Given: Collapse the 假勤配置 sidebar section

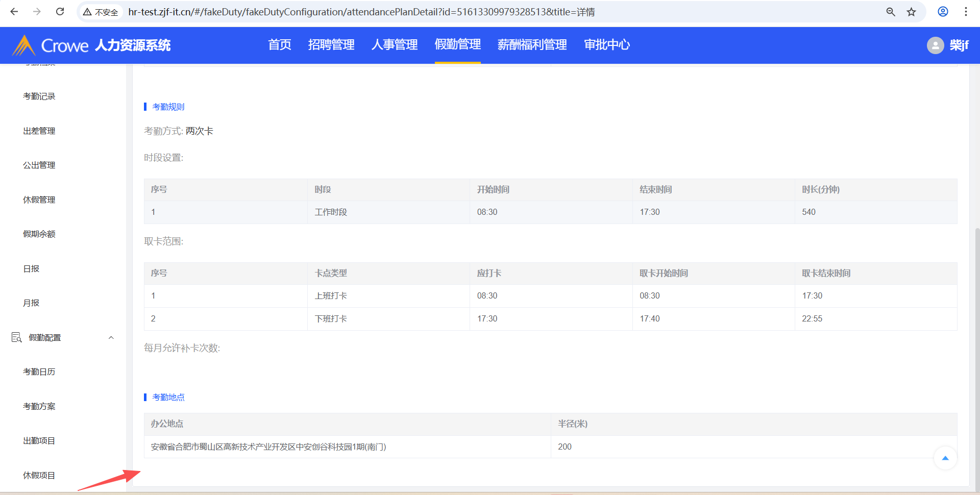Looking at the screenshot, I should click(x=111, y=337).
